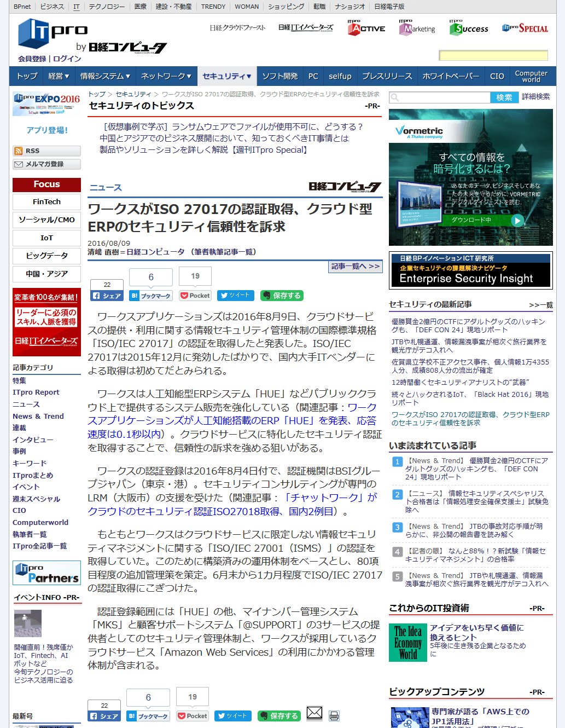
Task: Open the ビッグデータ item under Focus
Action: 46,256
